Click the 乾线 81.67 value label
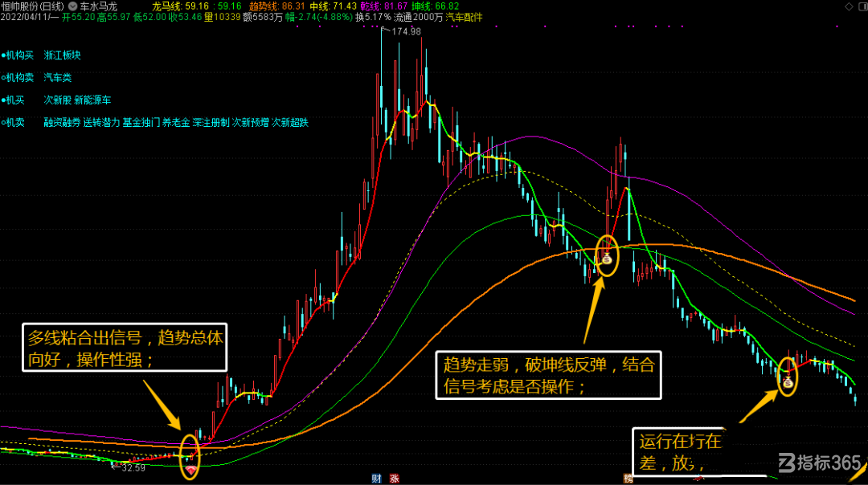The image size is (868, 485). pyautogui.click(x=383, y=6)
